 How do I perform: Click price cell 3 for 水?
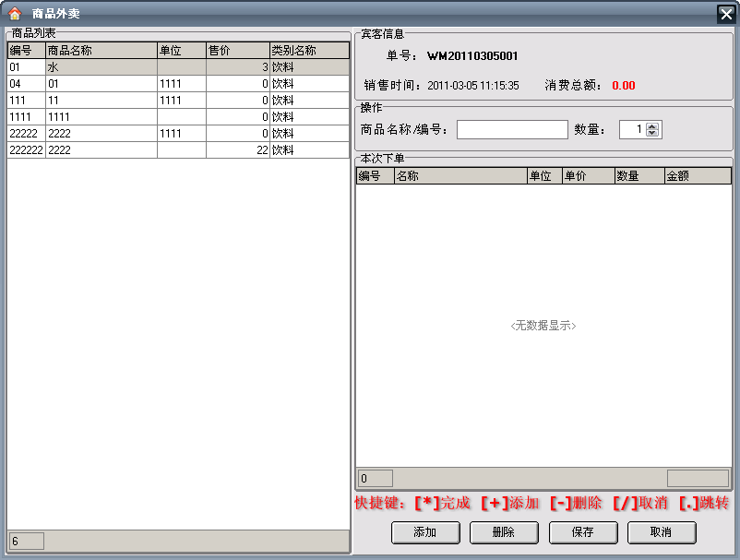(x=238, y=67)
